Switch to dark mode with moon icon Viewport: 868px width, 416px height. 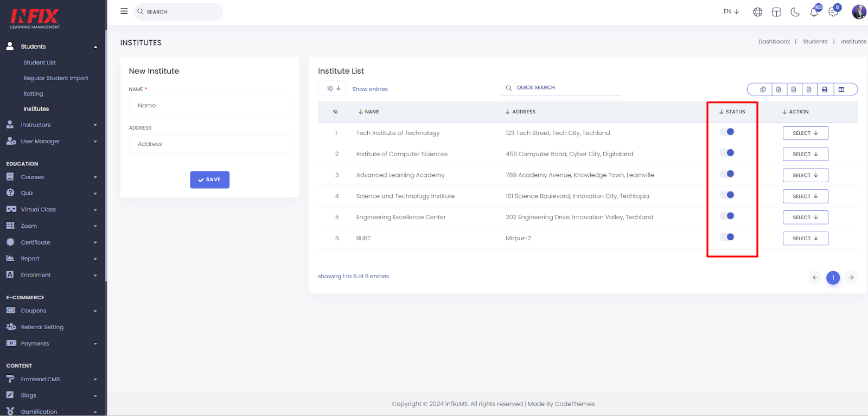click(795, 12)
